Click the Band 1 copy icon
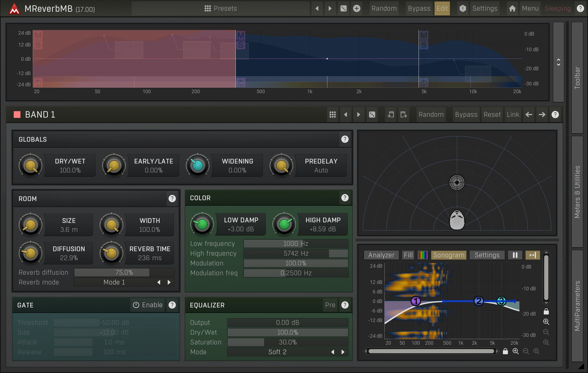This screenshot has width=588, height=373. (x=390, y=115)
